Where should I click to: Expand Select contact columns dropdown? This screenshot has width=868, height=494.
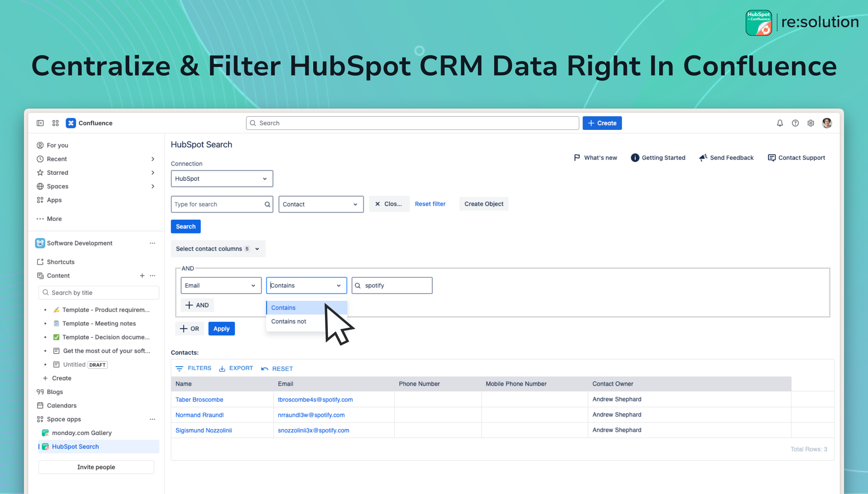click(x=218, y=249)
